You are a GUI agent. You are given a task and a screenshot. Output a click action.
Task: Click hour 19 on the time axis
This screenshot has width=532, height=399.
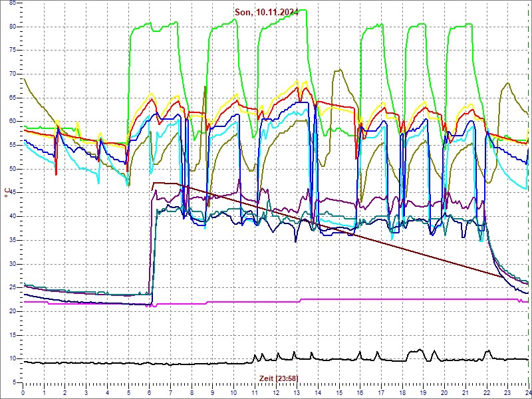pyautogui.click(x=423, y=392)
